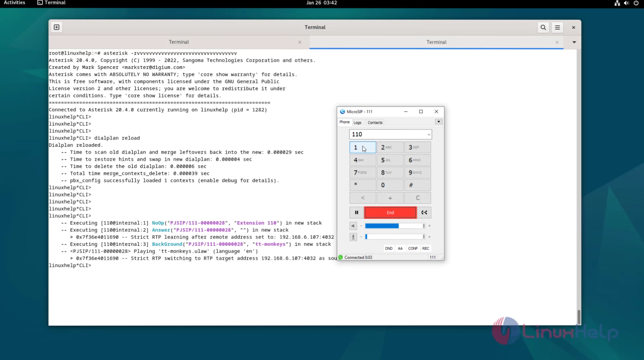Click the plus key on dialpad
644x360 pixels.
pos(390,198)
